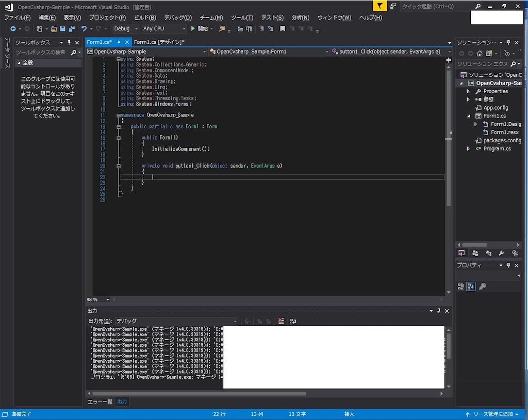Click the uncomment selected lines icon
Screen dimensions: 528x420
pyautogui.click(x=270, y=29)
